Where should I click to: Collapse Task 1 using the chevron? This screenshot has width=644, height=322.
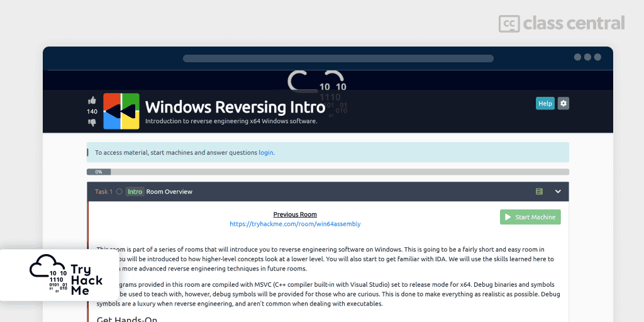click(558, 191)
